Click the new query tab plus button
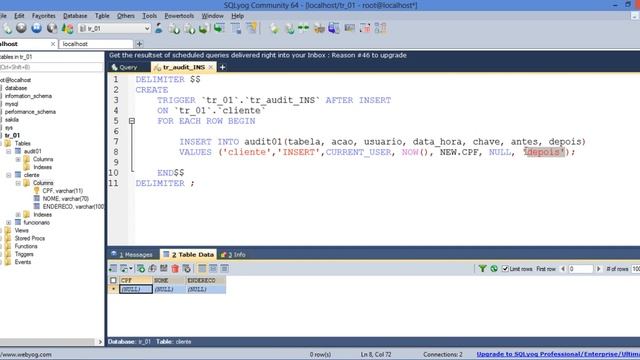 [222, 67]
